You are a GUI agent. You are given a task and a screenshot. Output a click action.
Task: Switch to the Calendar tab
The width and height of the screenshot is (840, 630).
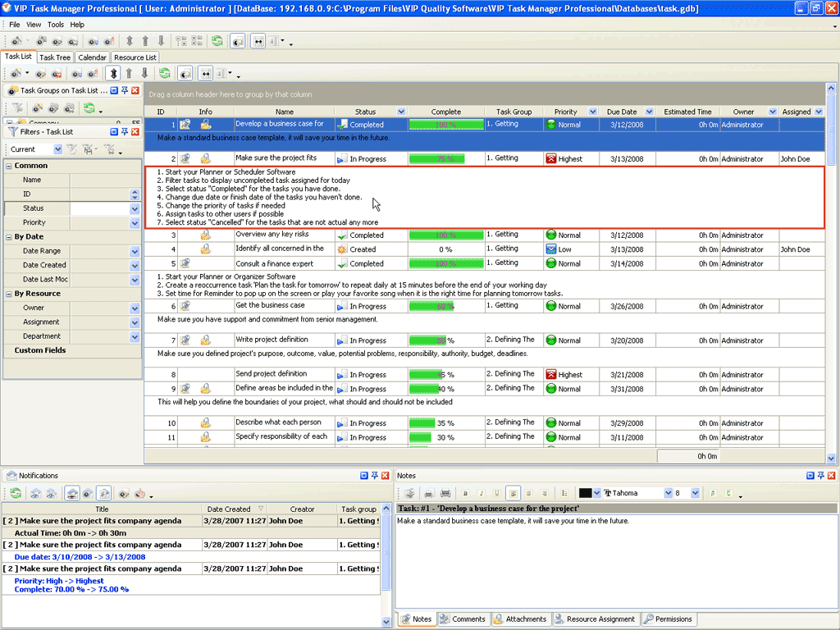point(92,57)
